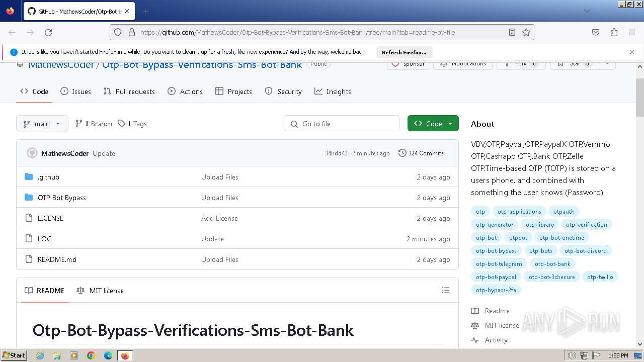Click the otp-bypass-2fa topic tag
This screenshot has width=644, height=362.
(x=496, y=290)
